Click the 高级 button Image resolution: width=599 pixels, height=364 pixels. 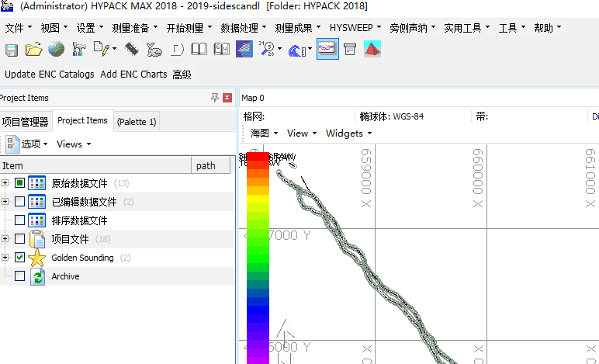click(182, 75)
